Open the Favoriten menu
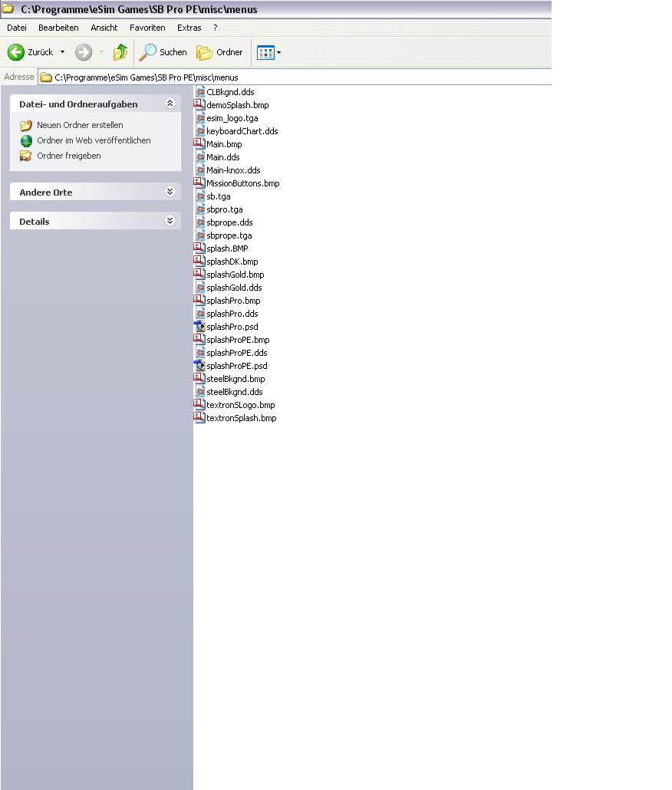This screenshot has width=672, height=790. pos(147,28)
